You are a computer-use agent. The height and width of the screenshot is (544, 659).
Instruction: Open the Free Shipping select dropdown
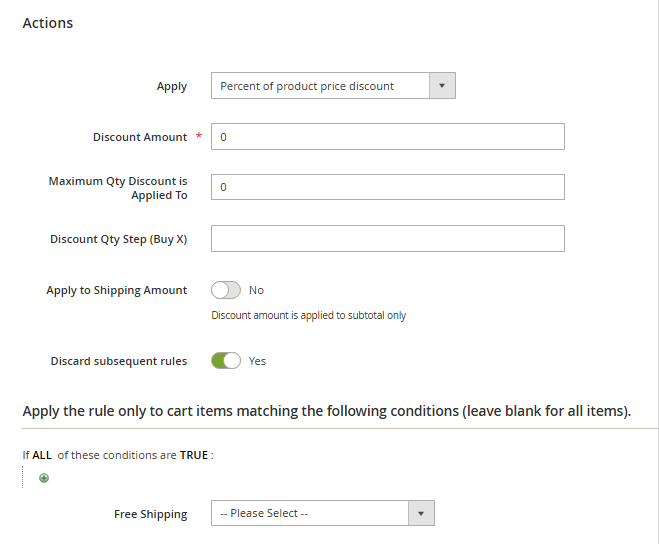click(x=323, y=513)
